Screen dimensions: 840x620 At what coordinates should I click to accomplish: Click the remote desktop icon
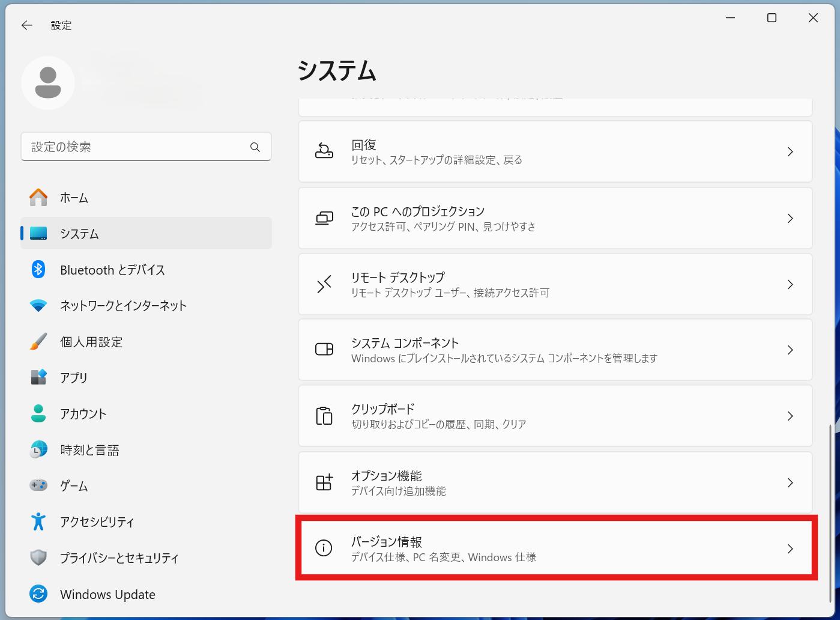tap(324, 284)
